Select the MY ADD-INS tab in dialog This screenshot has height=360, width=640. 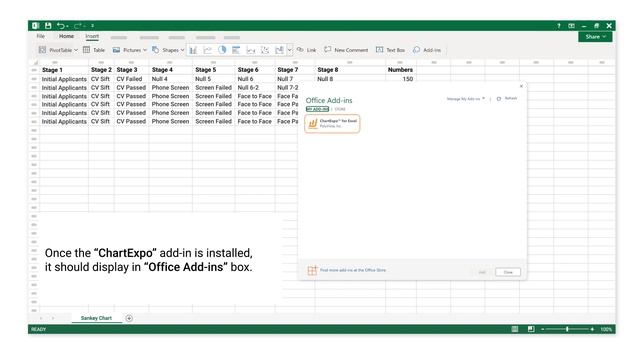317,109
